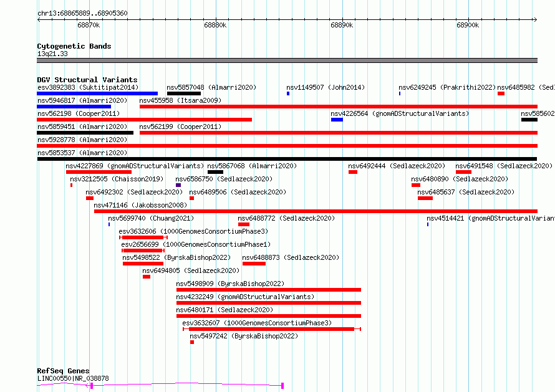
Task: Click the nsv471146 (Jakobsson2008) variant label
Action: [140, 205]
